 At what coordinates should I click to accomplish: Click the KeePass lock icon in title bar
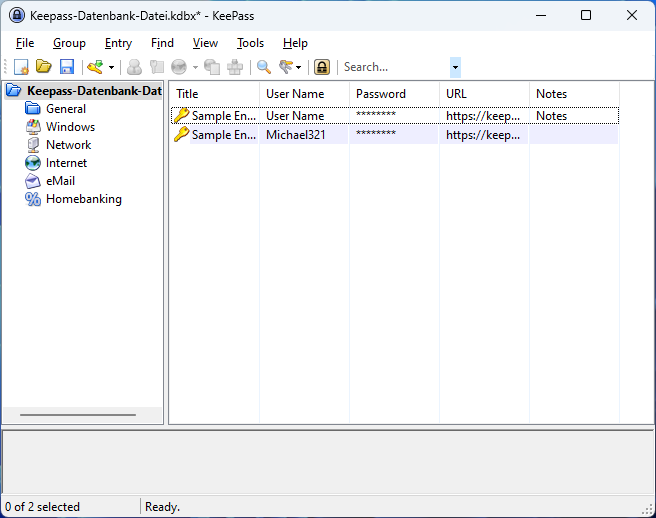point(17,15)
